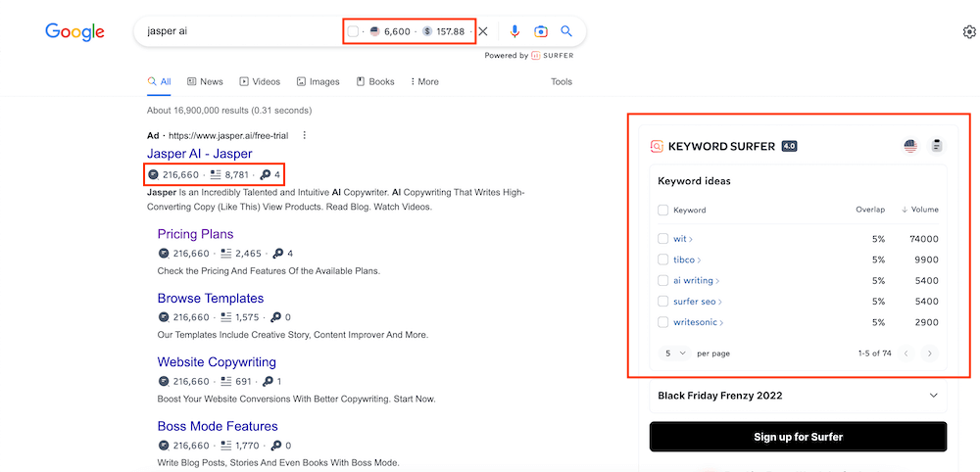This screenshot has height=472, width=980.
Task: Click the Google logo
Action: tap(74, 31)
